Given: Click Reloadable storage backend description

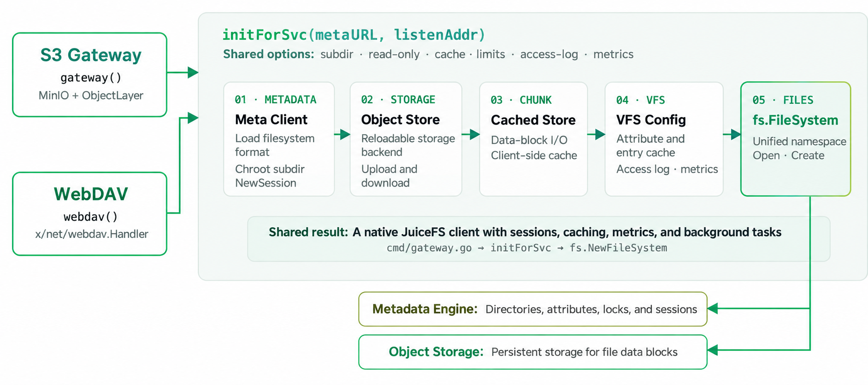Looking at the screenshot, I should pos(408,145).
